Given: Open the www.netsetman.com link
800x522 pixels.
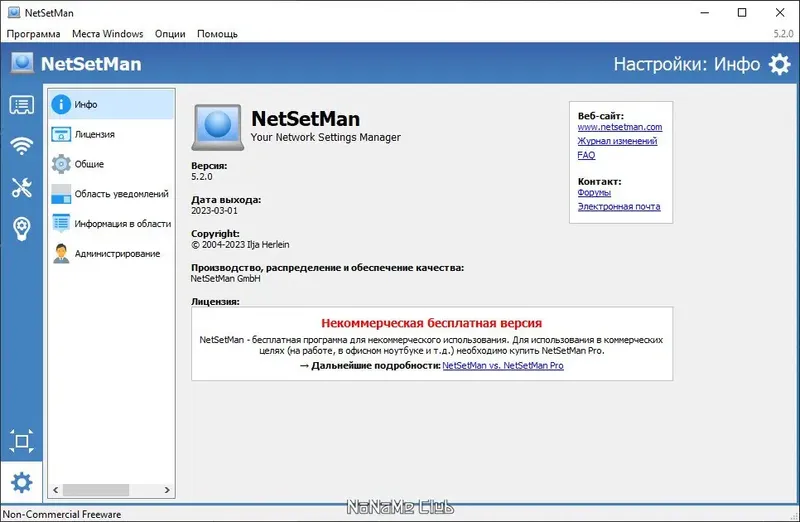Looking at the screenshot, I should tap(620, 127).
